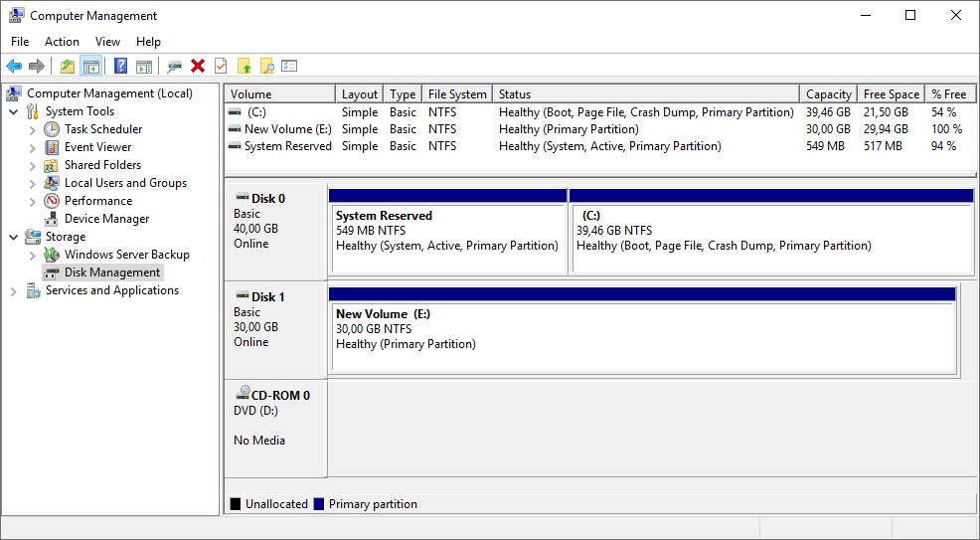Viewport: 980px width, 540px height.
Task: Expand the Performance node
Action: pos(33,201)
